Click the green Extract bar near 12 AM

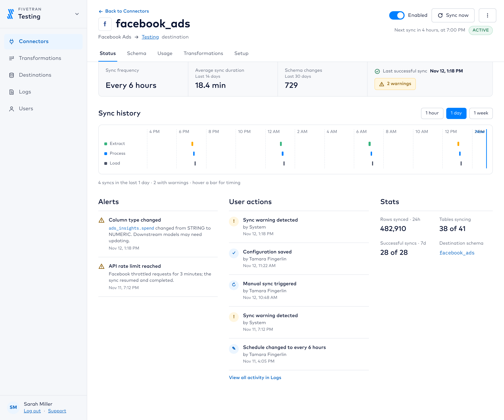tap(281, 144)
